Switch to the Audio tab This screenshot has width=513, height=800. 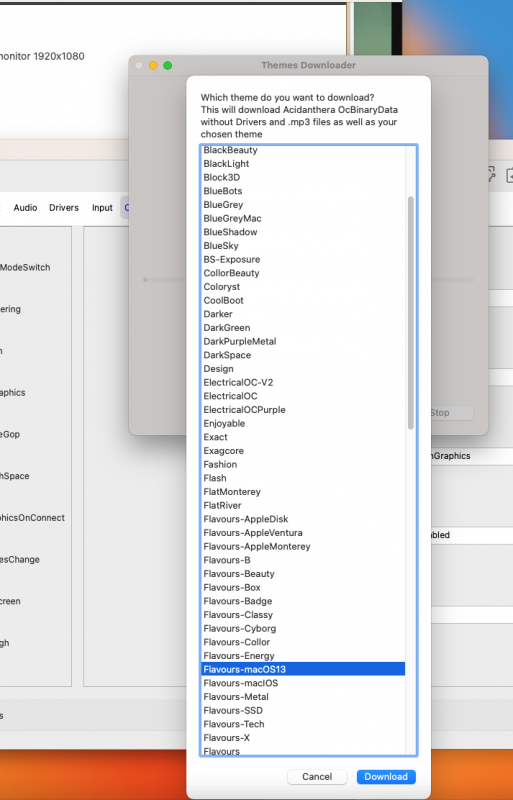26,208
